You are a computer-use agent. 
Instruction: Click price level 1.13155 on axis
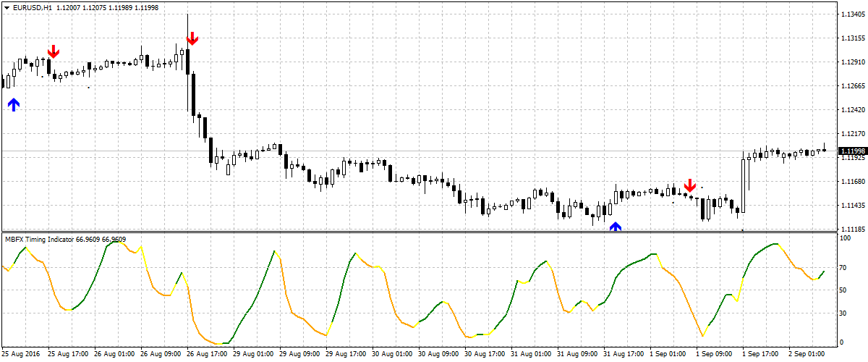click(853, 38)
